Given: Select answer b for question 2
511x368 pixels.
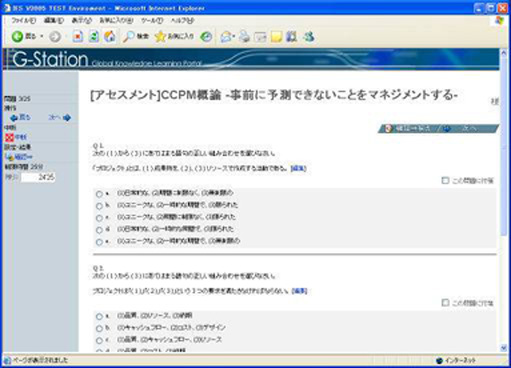Looking at the screenshot, I should tap(99, 328).
